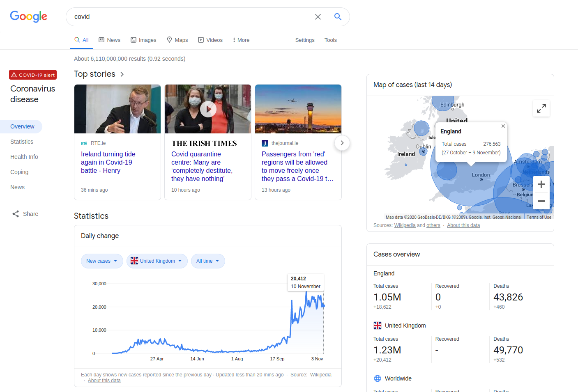Viewport: 578px width, 392px height.
Task: Click 'About this data' under the chart
Action: click(x=104, y=381)
